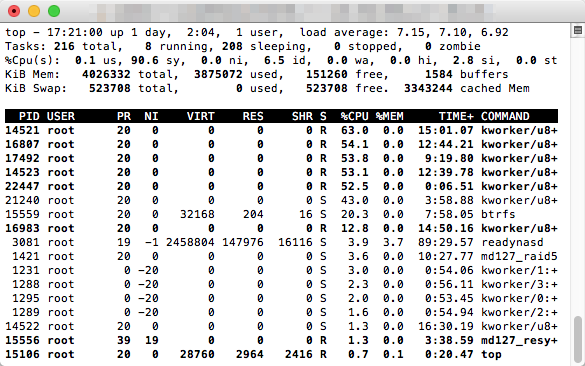Click the 17:21:00 time in top header
585x366 pixels.
[75, 32]
